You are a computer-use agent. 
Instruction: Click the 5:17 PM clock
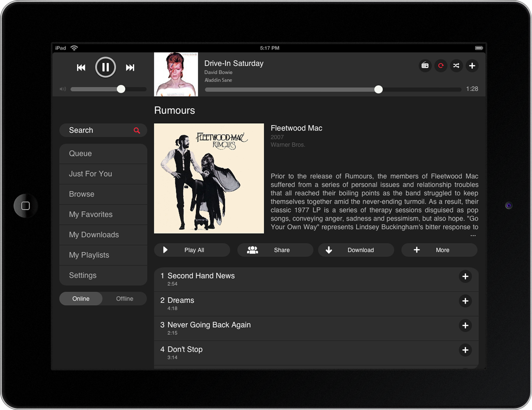(x=270, y=48)
